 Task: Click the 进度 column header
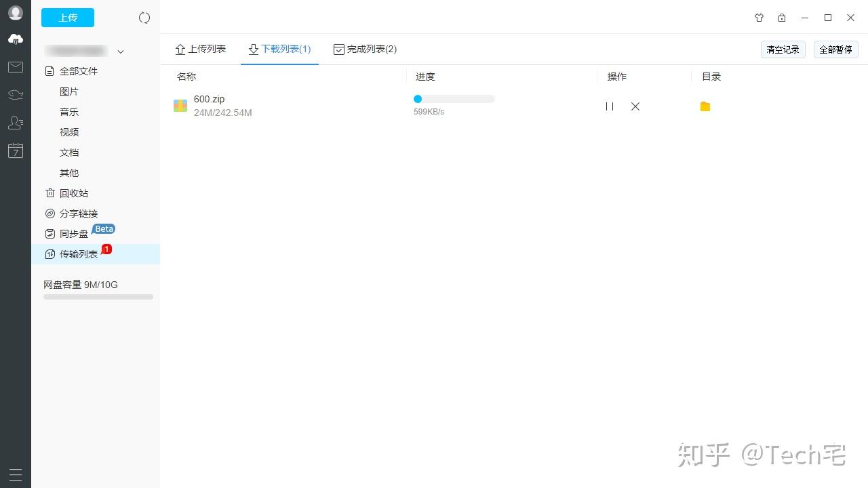(425, 77)
